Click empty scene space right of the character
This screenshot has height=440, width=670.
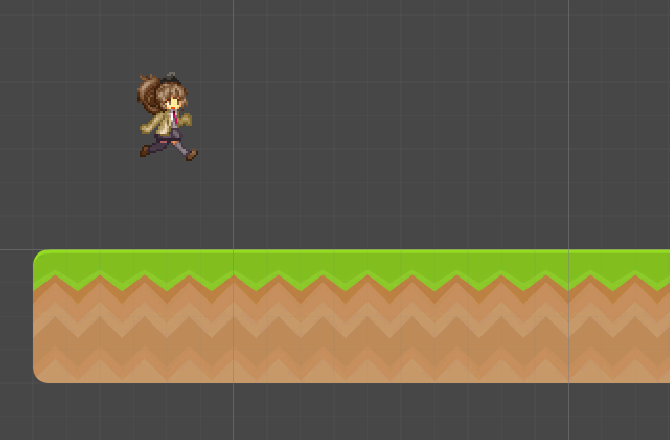[x=400, y=120]
